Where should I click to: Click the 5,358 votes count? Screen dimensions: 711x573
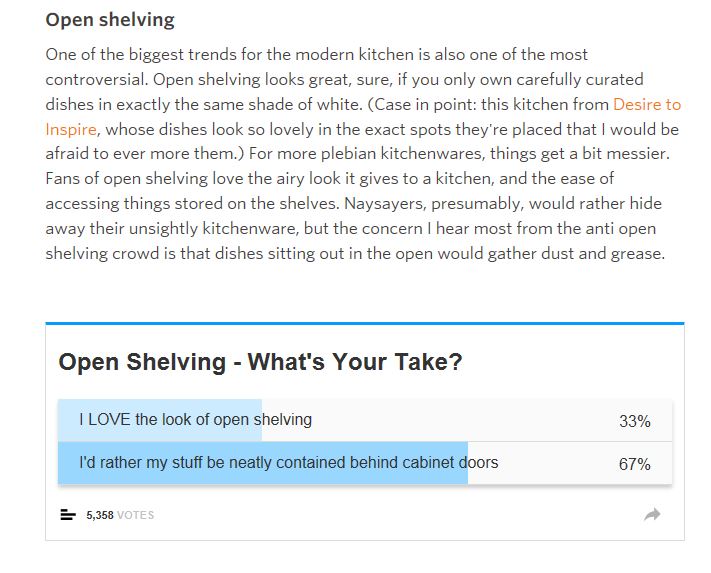click(x=99, y=515)
